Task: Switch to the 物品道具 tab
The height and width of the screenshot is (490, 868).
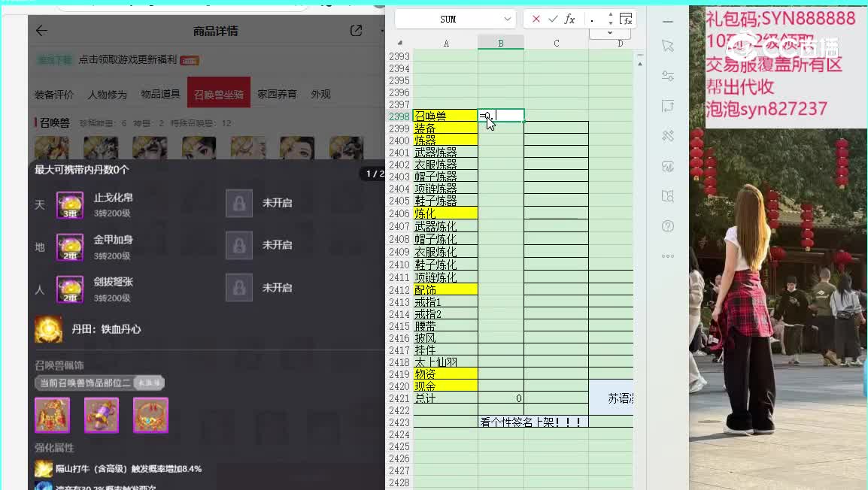Action: pyautogui.click(x=160, y=94)
